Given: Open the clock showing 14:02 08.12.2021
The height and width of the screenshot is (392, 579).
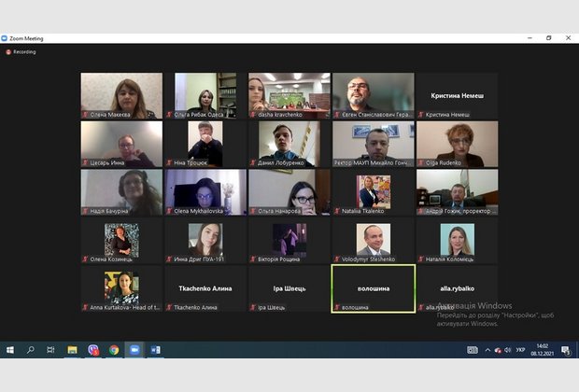Looking at the screenshot, I should (542, 350).
